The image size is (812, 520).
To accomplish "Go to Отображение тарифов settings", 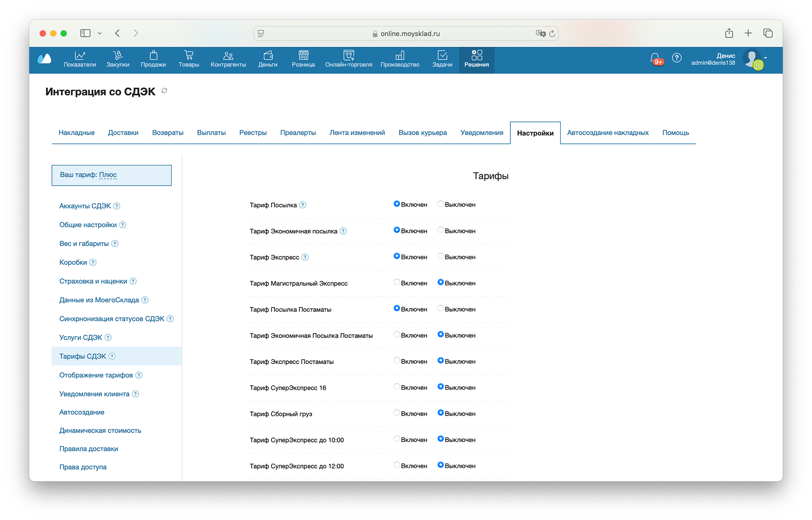I will tap(96, 375).
